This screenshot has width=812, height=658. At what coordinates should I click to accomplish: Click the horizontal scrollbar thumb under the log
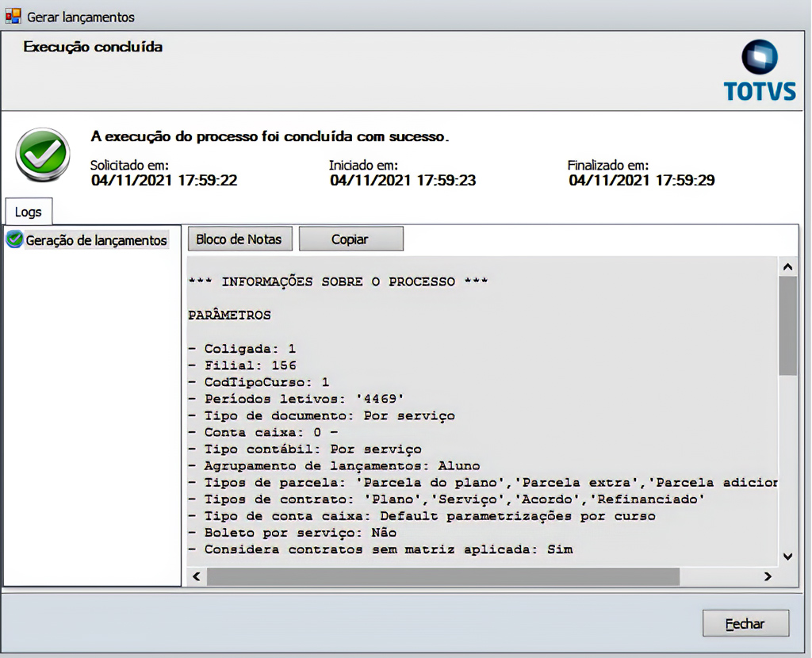click(442, 577)
